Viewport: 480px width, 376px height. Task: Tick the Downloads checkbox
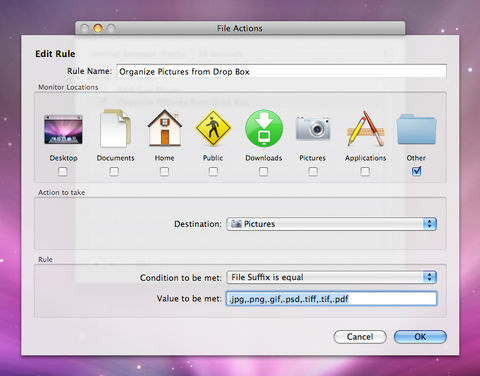coord(264,171)
